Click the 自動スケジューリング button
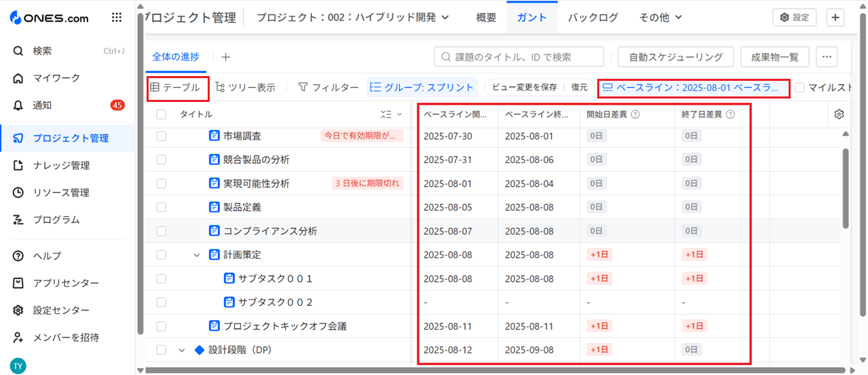Screen dimensions: 868x375 (x=676, y=57)
